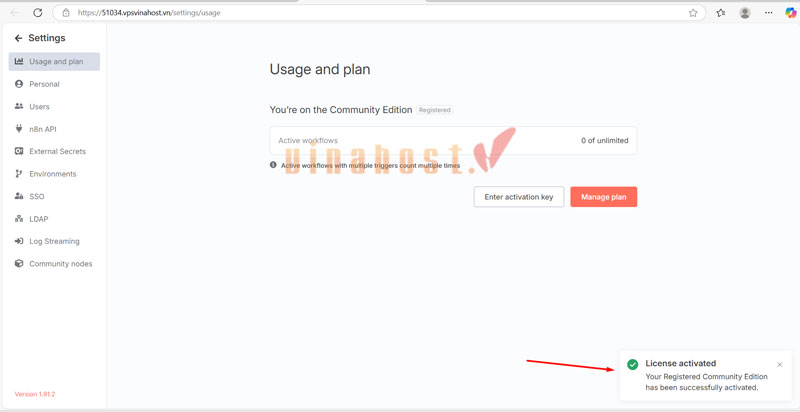The image size is (800, 412).
Task: Select the Usage and plan chart icon
Action: [19, 62]
